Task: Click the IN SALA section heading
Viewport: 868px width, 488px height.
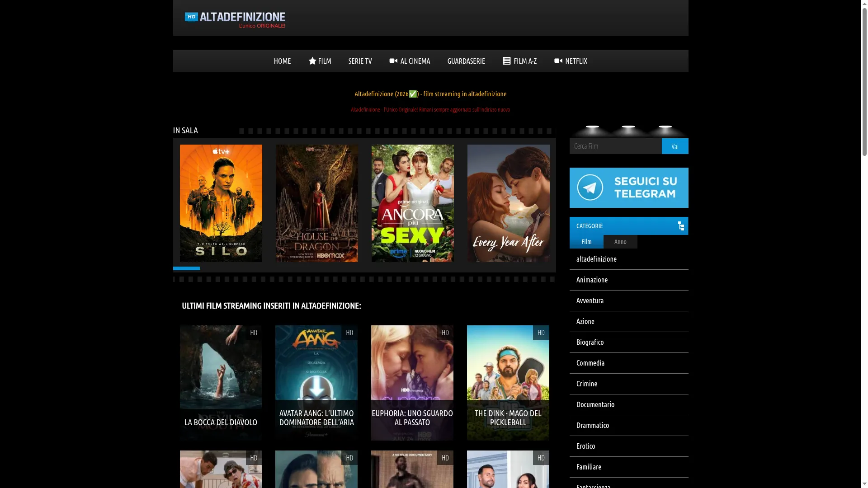Action: click(185, 131)
